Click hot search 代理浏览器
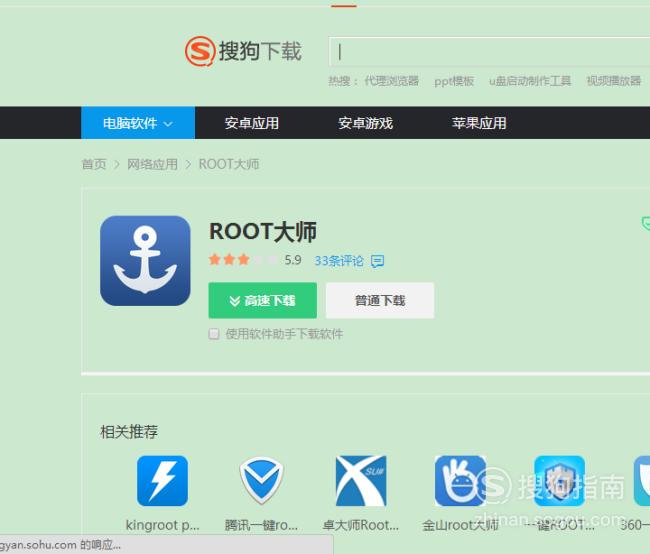650x554 pixels. (x=392, y=80)
